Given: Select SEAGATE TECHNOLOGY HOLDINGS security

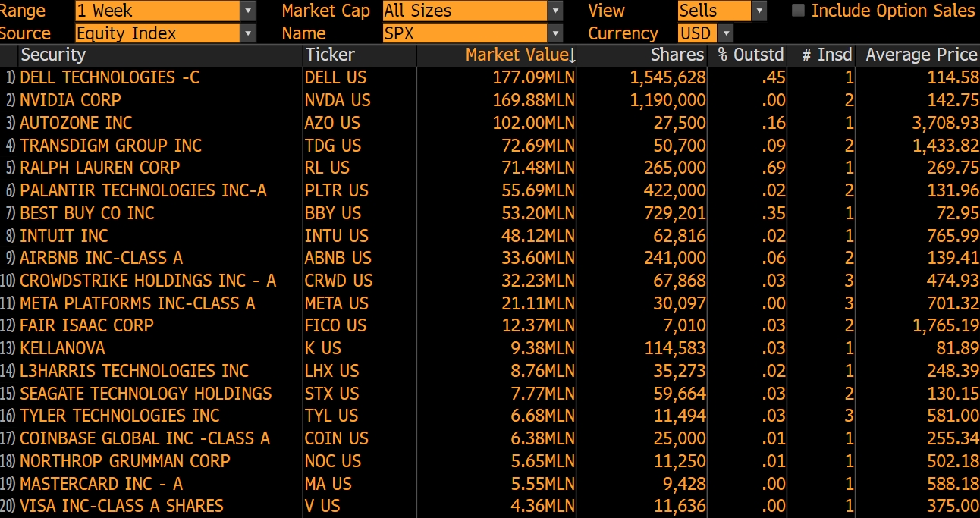Looking at the screenshot, I should click(x=146, y=394).
